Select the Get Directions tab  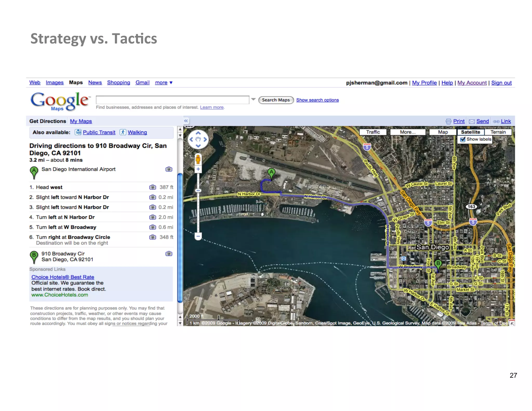[x=48, y=121]
